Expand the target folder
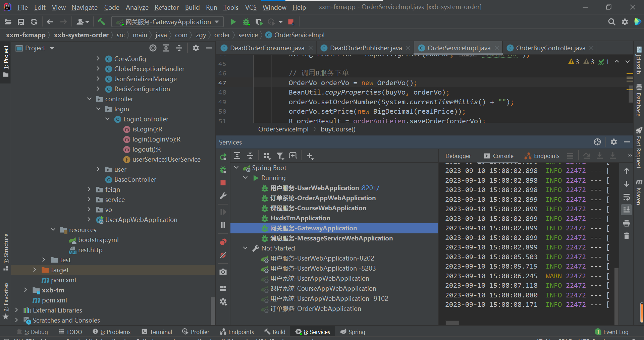Viewport: 644px width, 340px height. (35, 270)
